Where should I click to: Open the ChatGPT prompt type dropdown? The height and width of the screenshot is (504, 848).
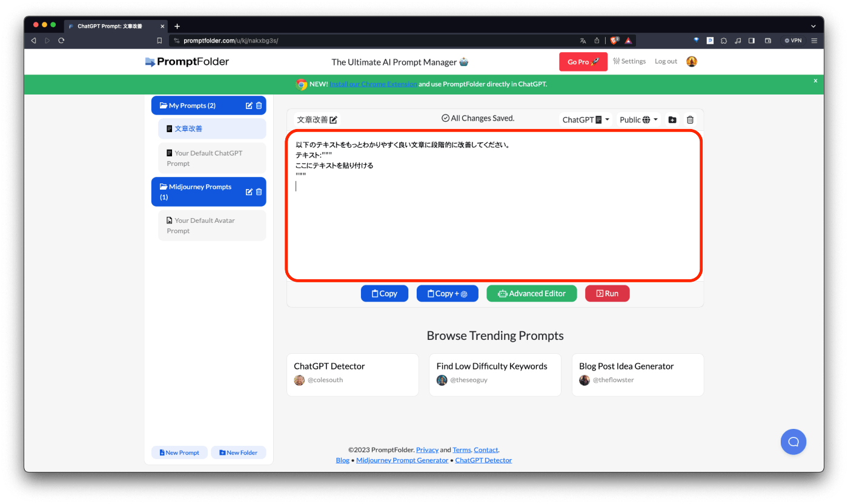586,120
